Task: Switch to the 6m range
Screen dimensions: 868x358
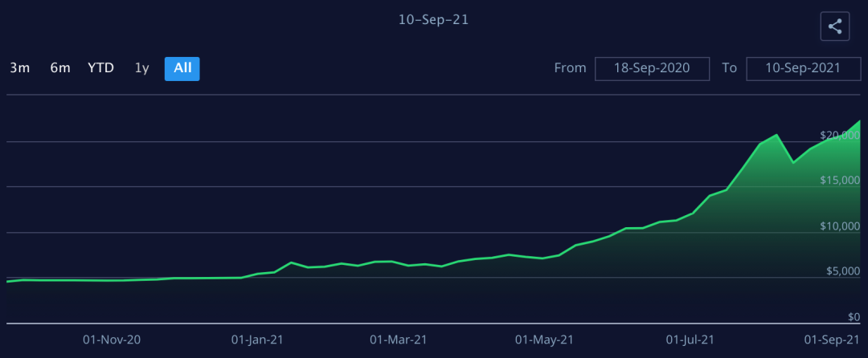Action: coord(60,68)
